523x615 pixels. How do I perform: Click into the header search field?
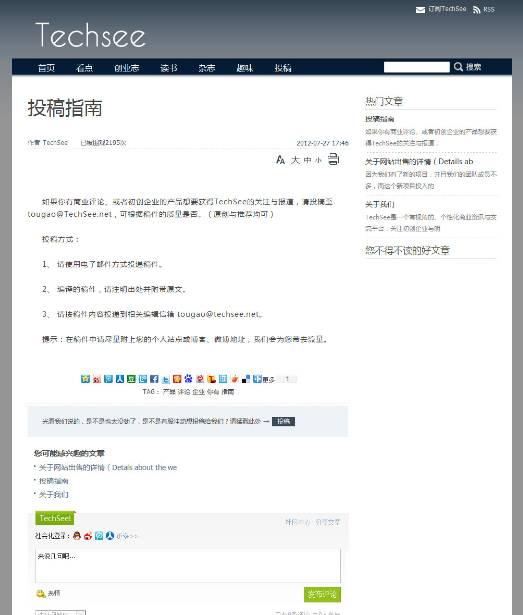tap(417, 67)
